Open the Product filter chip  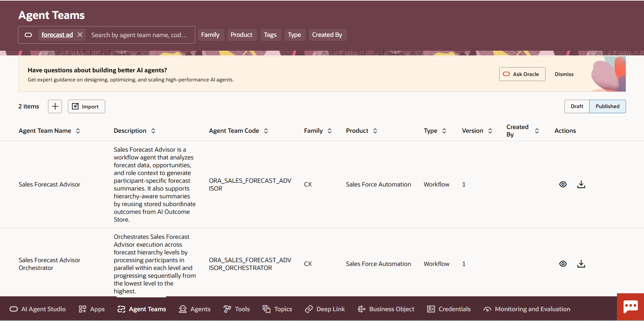click(x=241, y=35)
